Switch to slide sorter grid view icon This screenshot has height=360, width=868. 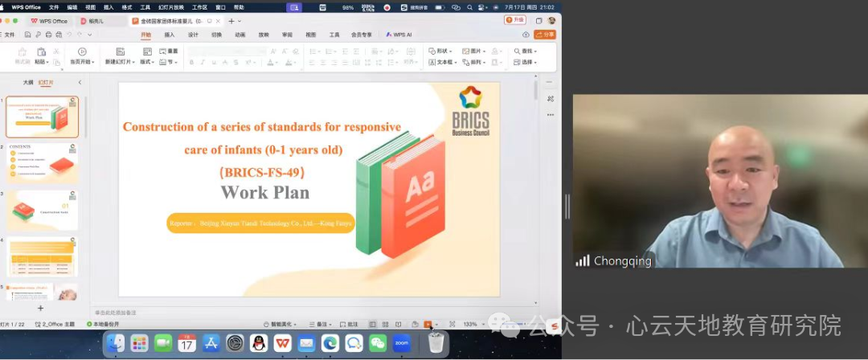[x=385, y=324]
